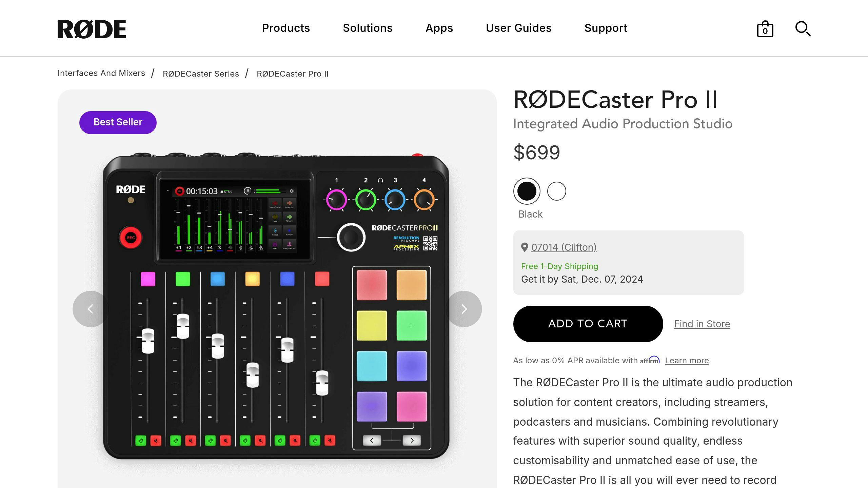Click the ADD TO CART button
Screen dimensions: 868x488
tap(588, 324)
